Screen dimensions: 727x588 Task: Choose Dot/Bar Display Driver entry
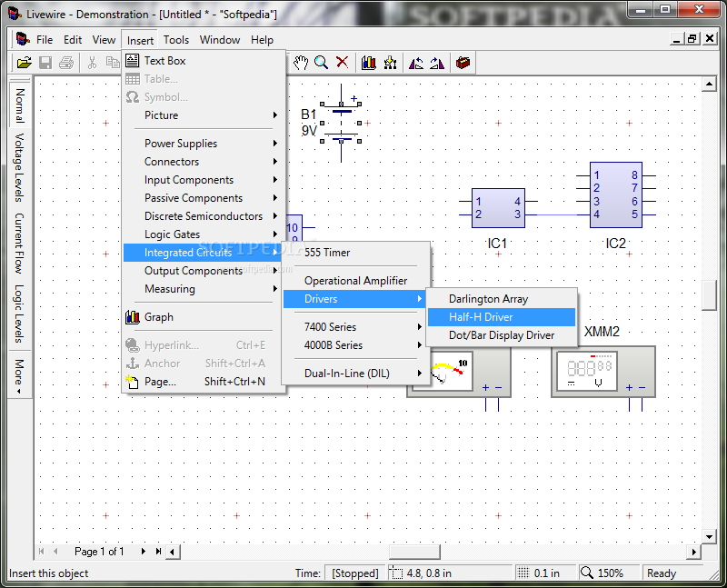502,335
